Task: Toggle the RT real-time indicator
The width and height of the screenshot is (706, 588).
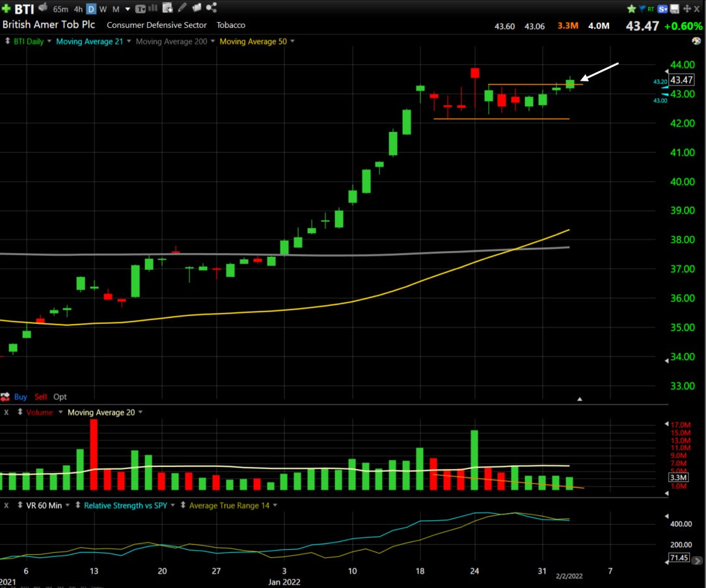Action: (651, 8)
